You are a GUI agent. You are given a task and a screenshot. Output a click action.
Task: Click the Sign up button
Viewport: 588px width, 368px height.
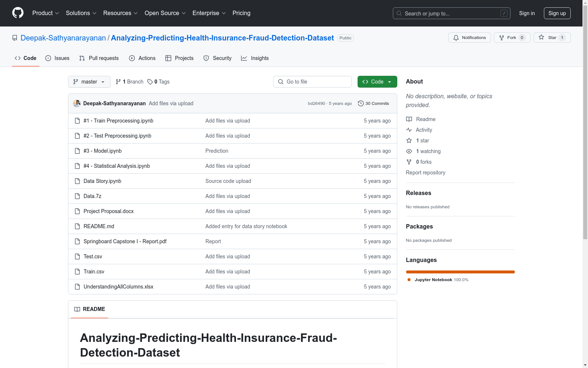click(557, 13)
